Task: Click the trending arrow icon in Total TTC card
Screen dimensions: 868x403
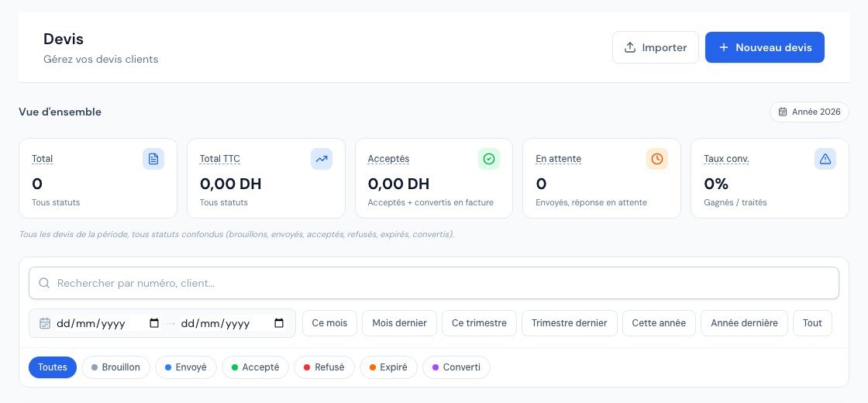Action: (322, 159)
